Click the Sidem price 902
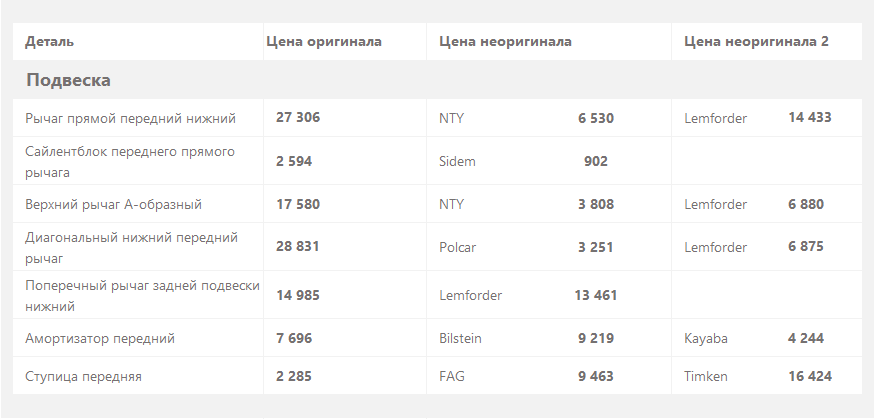 click(x=595, y=162)
